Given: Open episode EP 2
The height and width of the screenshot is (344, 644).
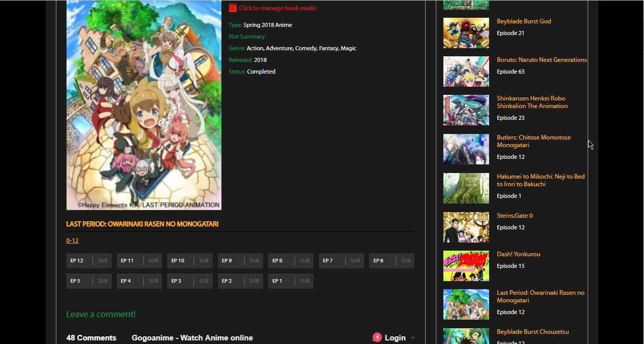Looking at the screenshot, I should 240,281.
